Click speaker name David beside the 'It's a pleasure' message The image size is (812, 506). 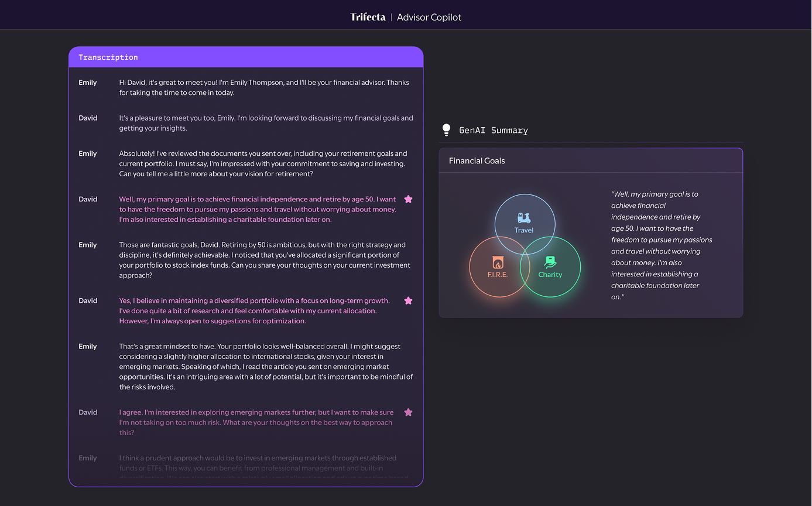coord(88,118)
